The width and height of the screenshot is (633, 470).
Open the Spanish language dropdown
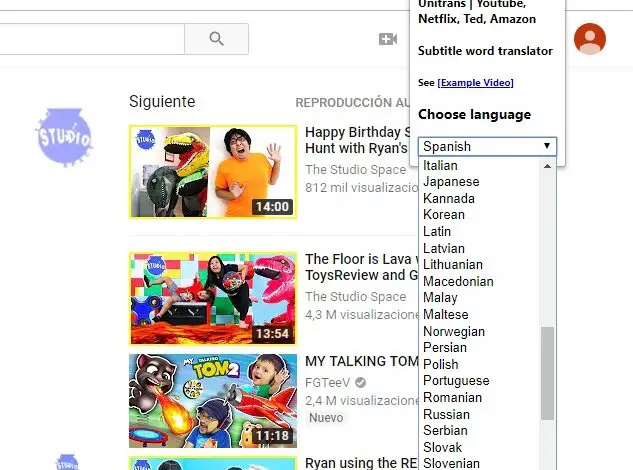pos(487,146)
